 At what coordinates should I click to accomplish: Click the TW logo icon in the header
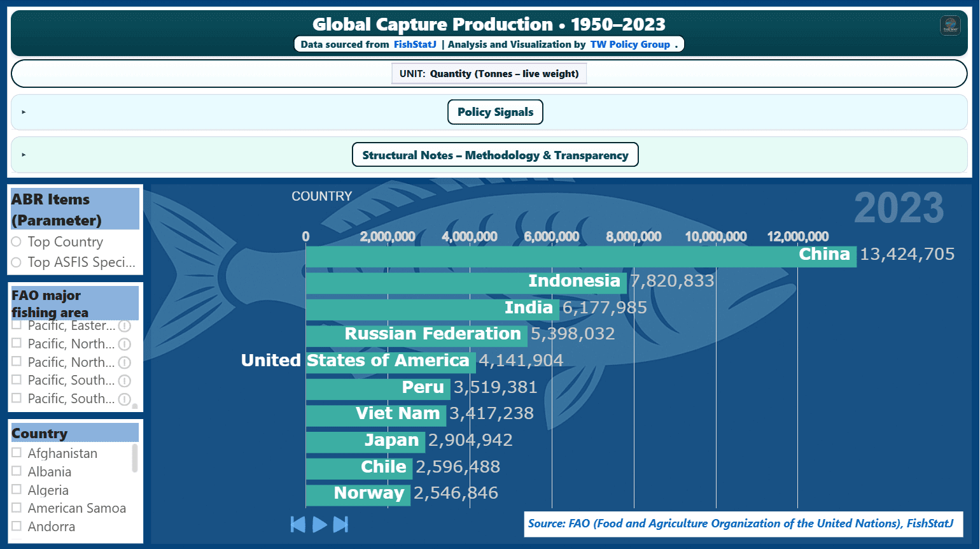(x=950, y=25)
